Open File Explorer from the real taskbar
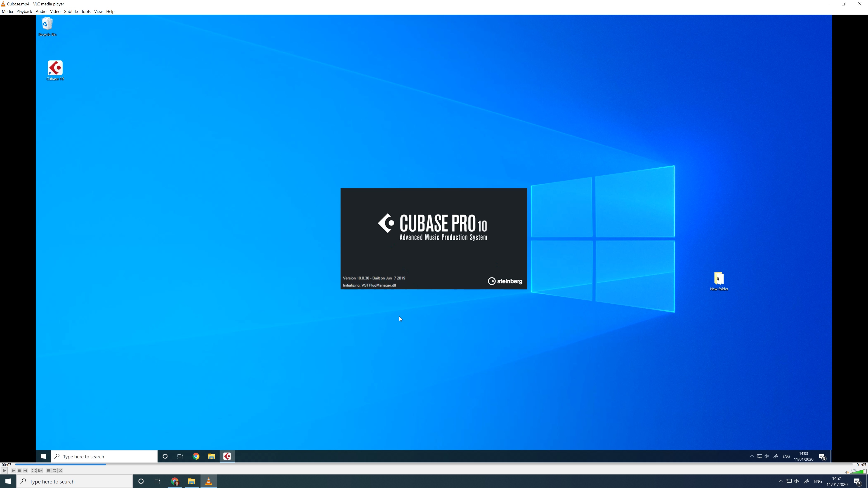This screenshot has width=868, height=488. coord(192,481)
